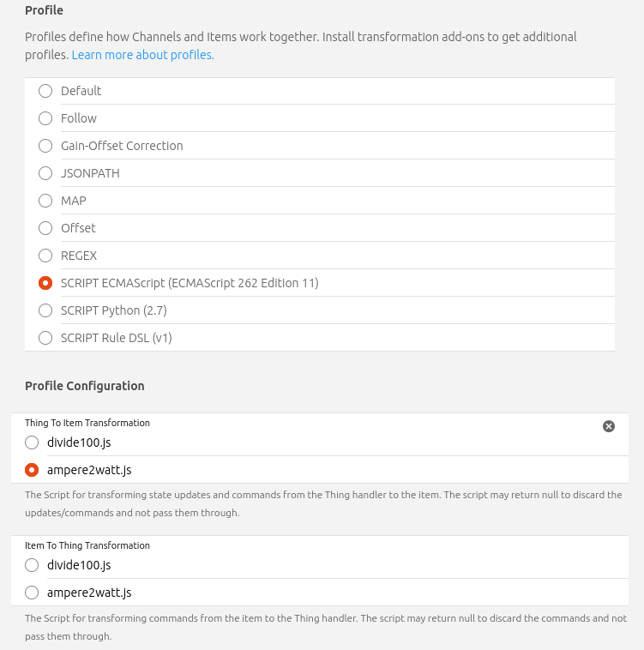The width and height of the screenshot is (644, 650).
Task: Choose the Follow profile option
Action: 45,118
